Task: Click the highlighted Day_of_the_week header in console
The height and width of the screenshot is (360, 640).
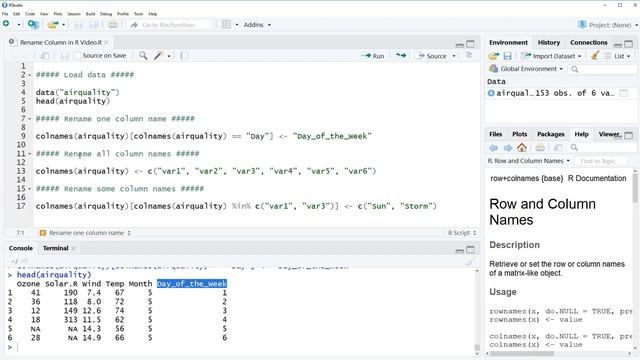Action: [192, 284]
